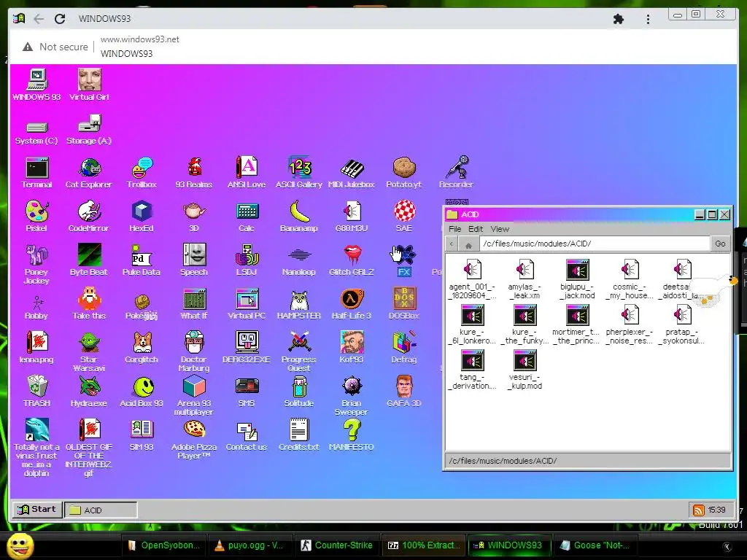Viewport: 747px width, 560px height.
Task: Launch Half-Life 3 icon
Action: point(352,304)
